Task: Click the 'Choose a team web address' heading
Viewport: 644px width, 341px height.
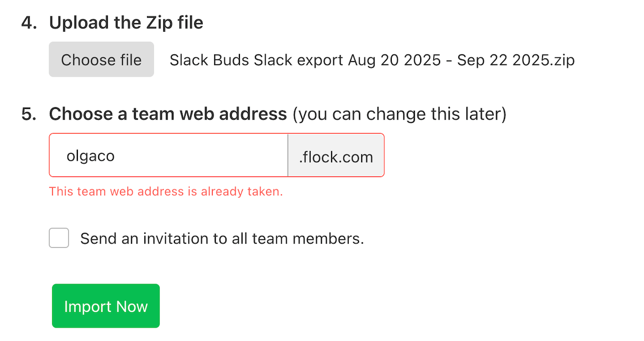Action: pos(168,114)
